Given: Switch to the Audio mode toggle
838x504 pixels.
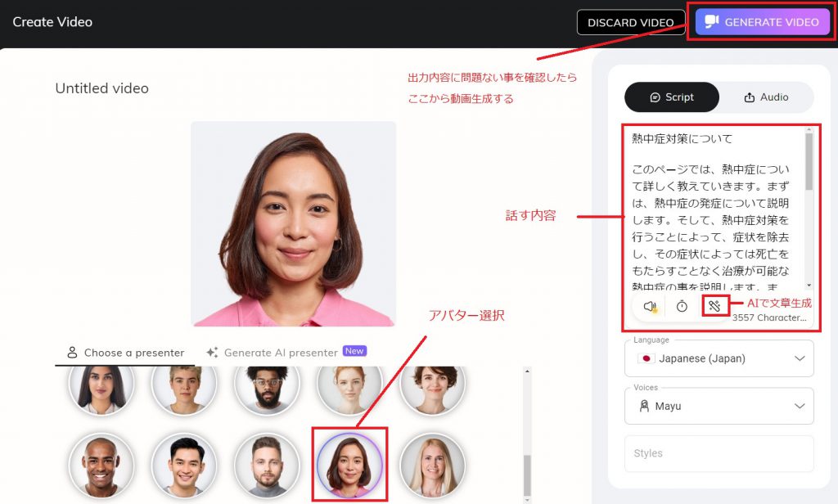Looking at the screenshot, I should pyautogui.click(x=766, y=97).
